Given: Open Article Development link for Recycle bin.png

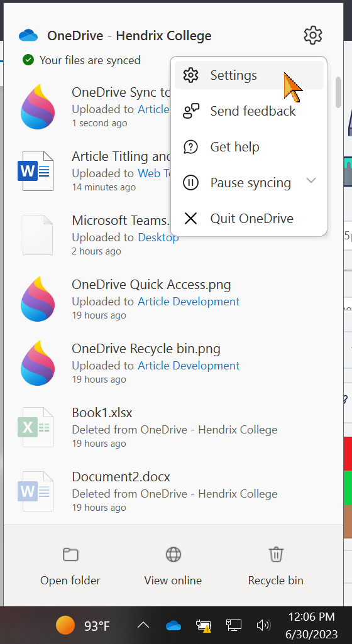Looking at the screenshot, I should [x=189, y=366].
